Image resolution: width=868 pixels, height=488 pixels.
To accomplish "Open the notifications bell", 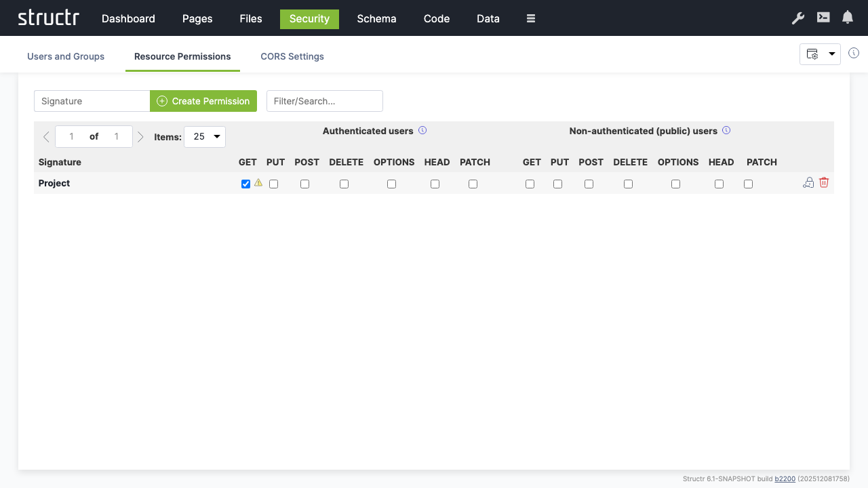I will 847,17.
